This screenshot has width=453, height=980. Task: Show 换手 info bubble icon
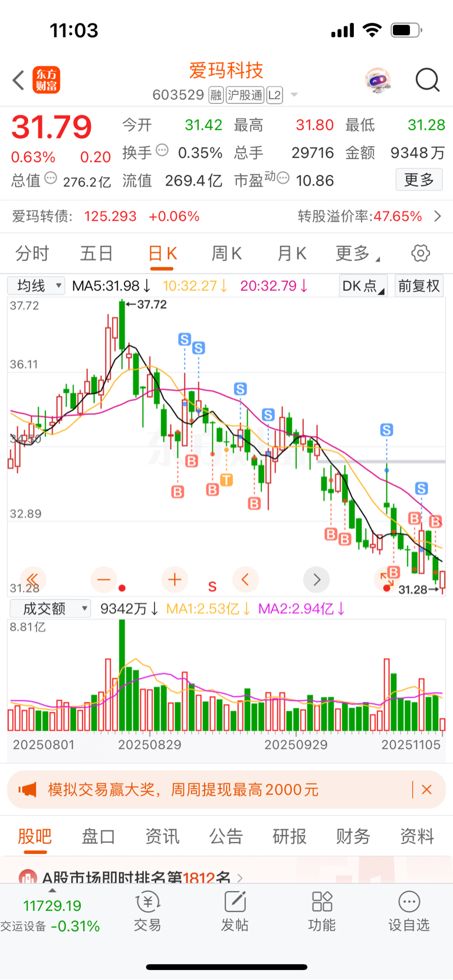(x=162, y=151)
